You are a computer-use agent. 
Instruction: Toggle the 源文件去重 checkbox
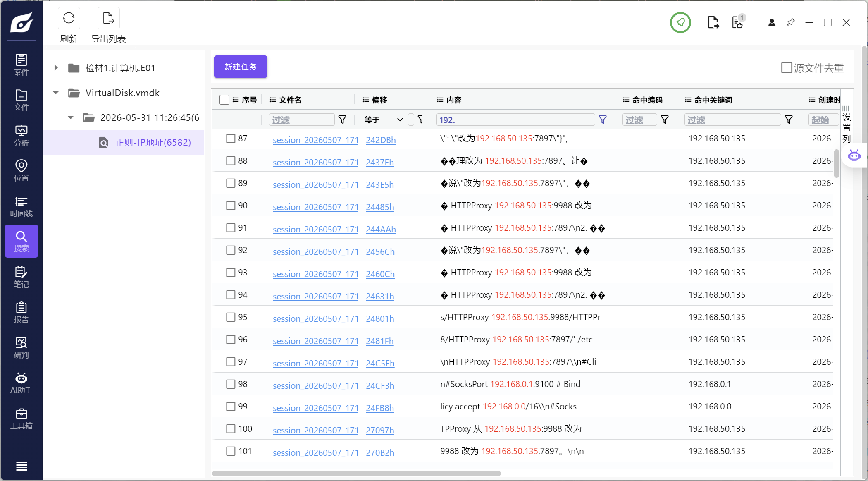(786, 68)
